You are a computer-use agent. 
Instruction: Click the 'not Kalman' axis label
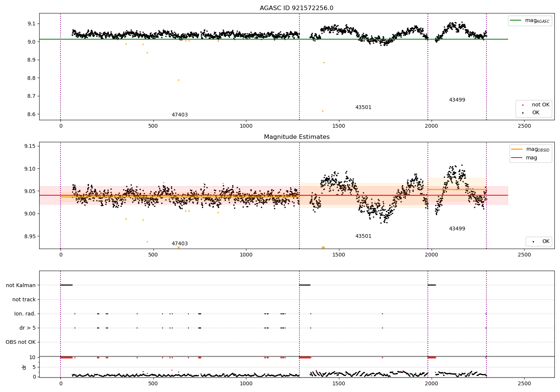pos(21,285)
